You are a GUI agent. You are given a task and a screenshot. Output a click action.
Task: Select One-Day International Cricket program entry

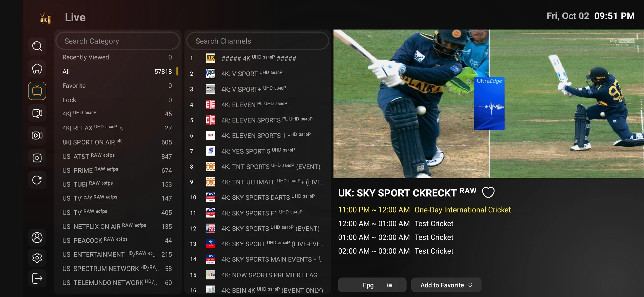click(424, 210)
